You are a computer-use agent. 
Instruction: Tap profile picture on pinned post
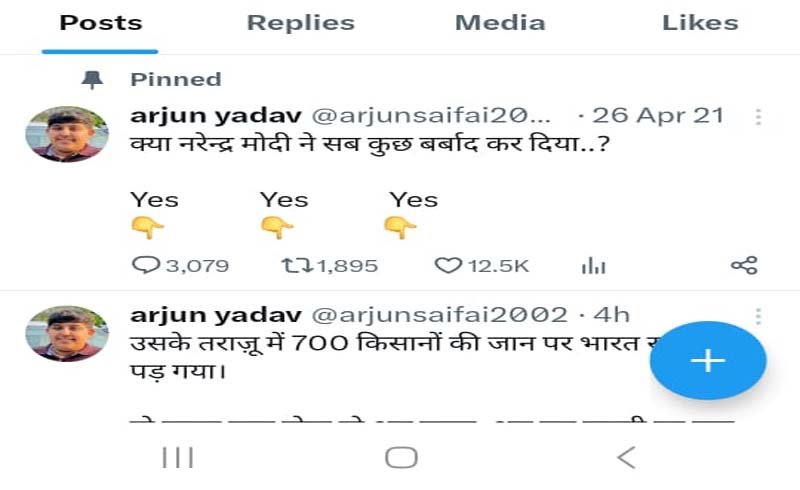pyautogui.click(x=66, y=134)
